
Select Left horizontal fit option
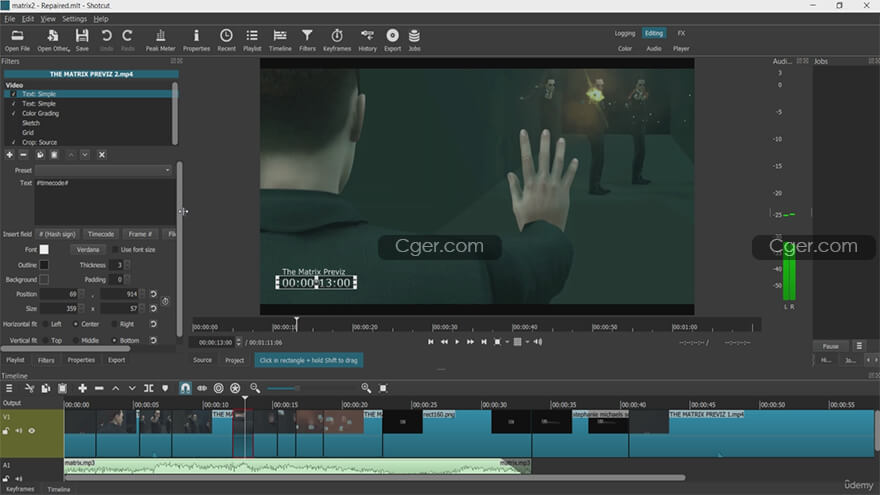click(x=45, y=324)
